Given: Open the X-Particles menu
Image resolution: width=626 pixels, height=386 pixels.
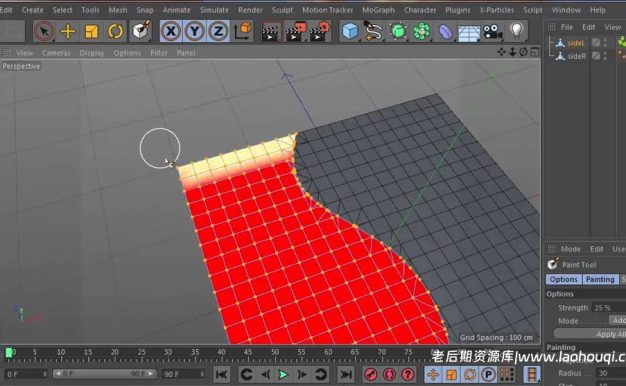Looking at the screenshot, I should pyautogui.click(x=496, y=10).
